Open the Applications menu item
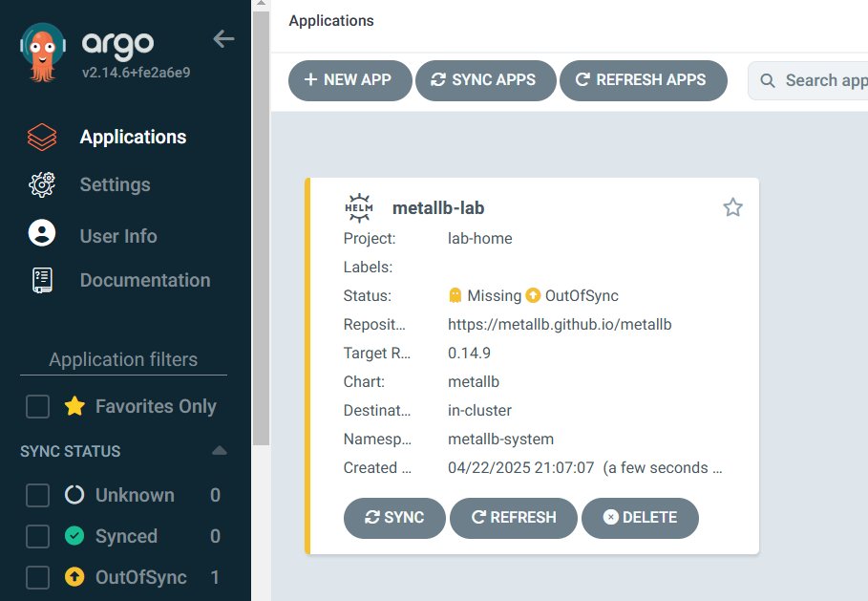The width and height of the screenshot is (868, 601). [133, 137]
